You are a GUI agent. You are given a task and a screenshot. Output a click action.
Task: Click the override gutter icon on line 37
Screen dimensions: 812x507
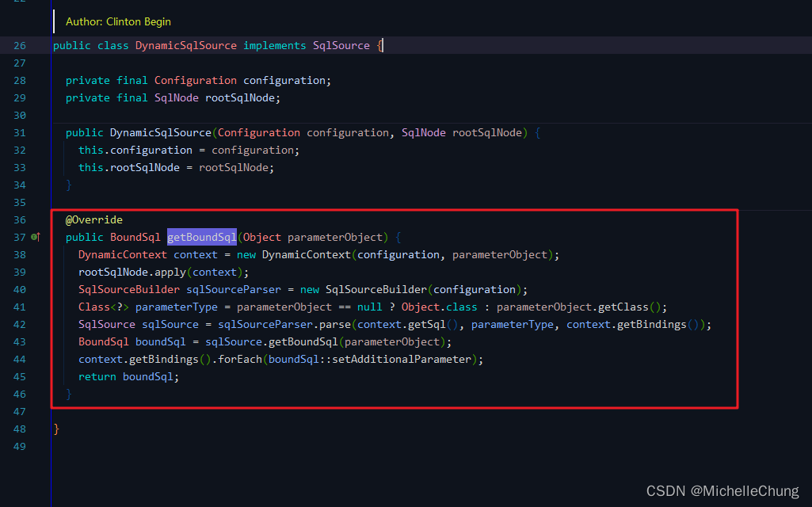click(35, 237)
